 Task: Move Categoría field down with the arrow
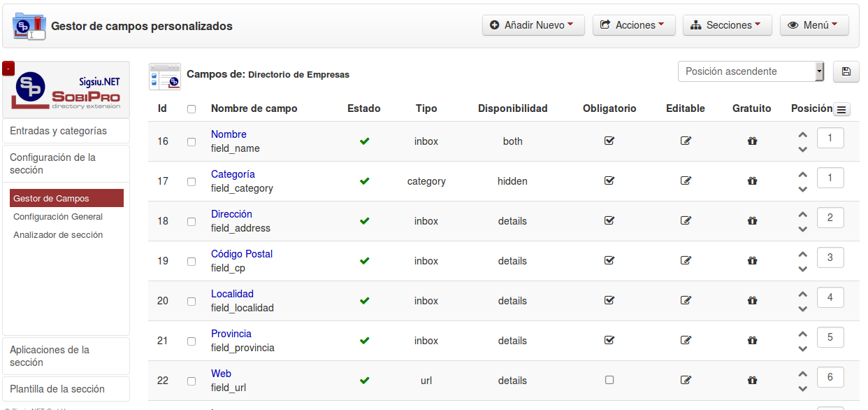(803, 189)
